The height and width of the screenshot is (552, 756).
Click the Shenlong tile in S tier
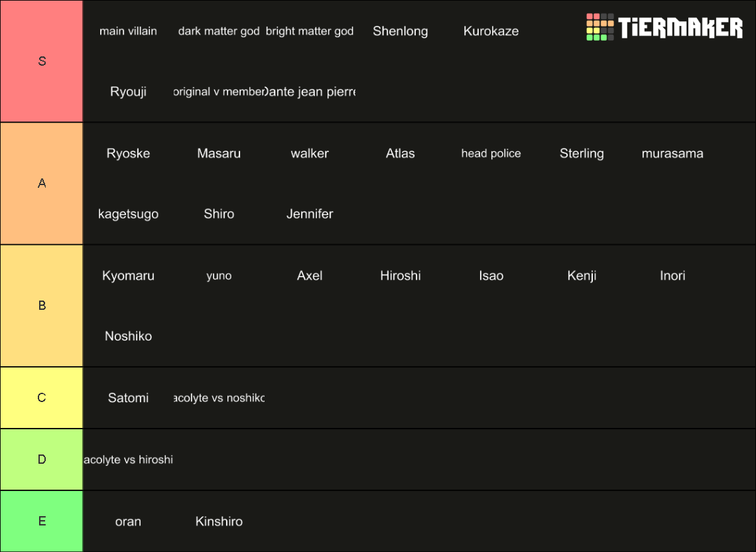pos(400,31)
